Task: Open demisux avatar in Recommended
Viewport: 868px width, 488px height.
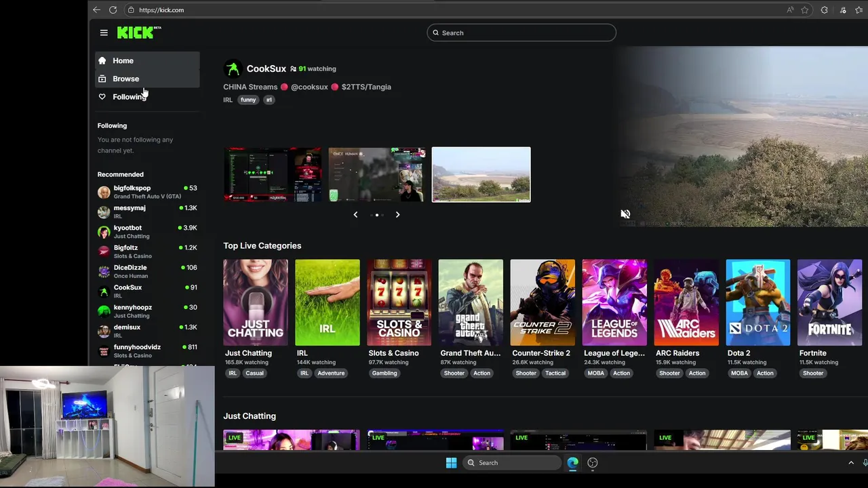Action: tap(104, 331)
